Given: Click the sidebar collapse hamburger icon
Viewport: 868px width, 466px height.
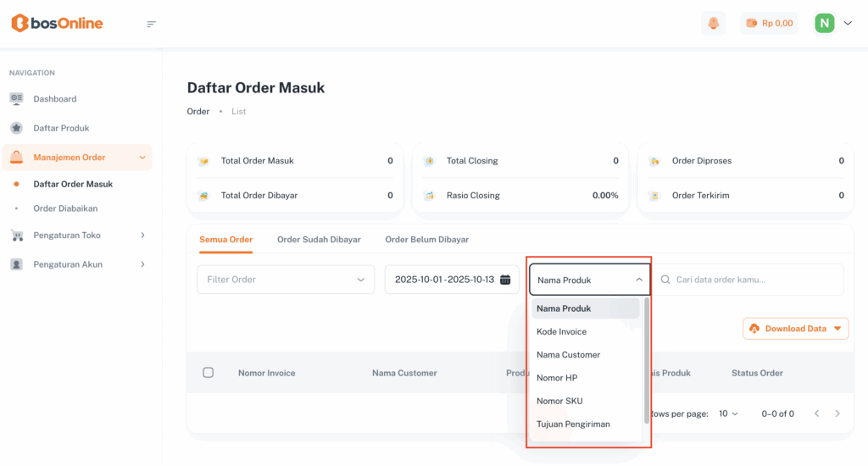Looking at the screenshot, I should pos(152,24).
